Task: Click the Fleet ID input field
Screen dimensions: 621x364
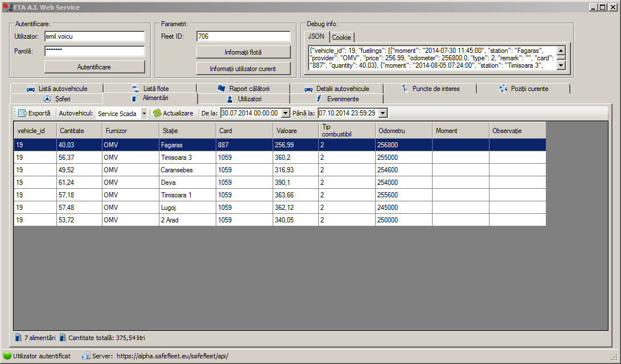Action: [243, 36]
